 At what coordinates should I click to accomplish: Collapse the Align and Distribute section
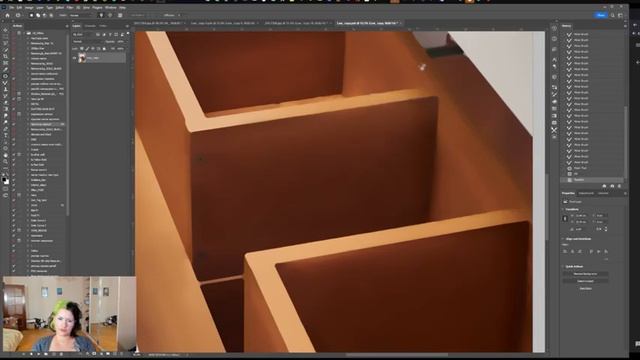[x=563, y=239]
